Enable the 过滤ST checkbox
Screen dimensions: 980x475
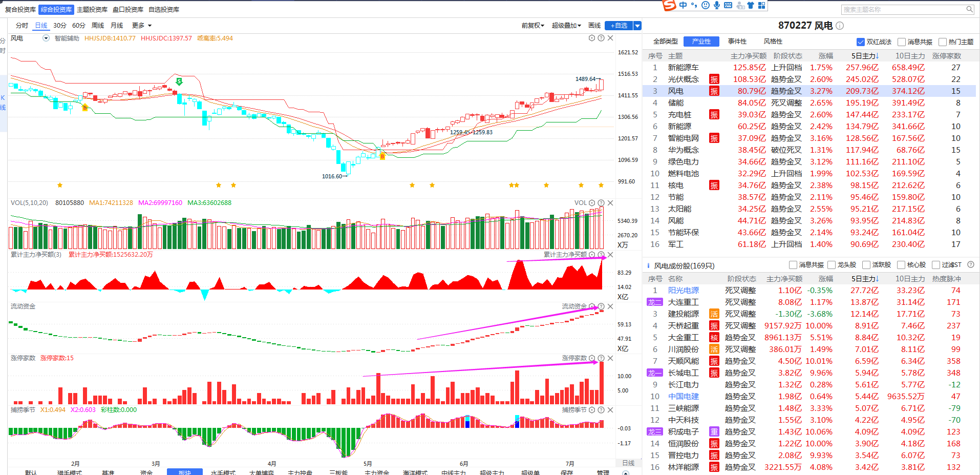[935, 265]
